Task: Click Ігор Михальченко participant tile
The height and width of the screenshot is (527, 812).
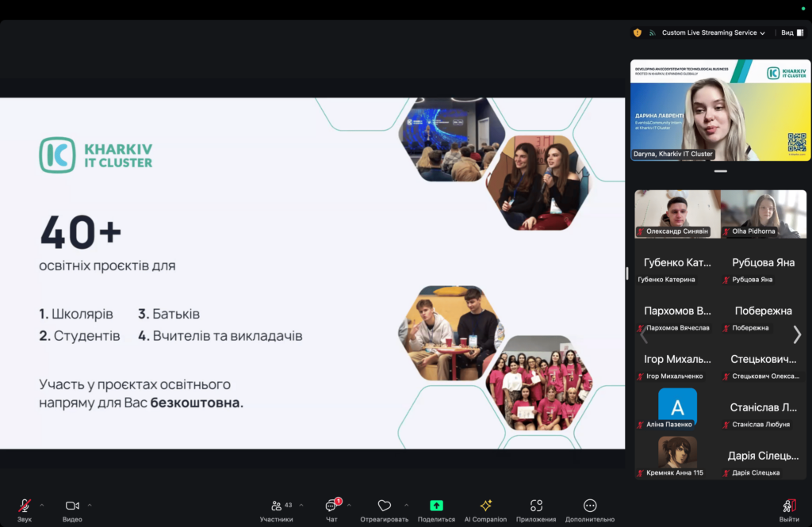Action: point(677,359)
